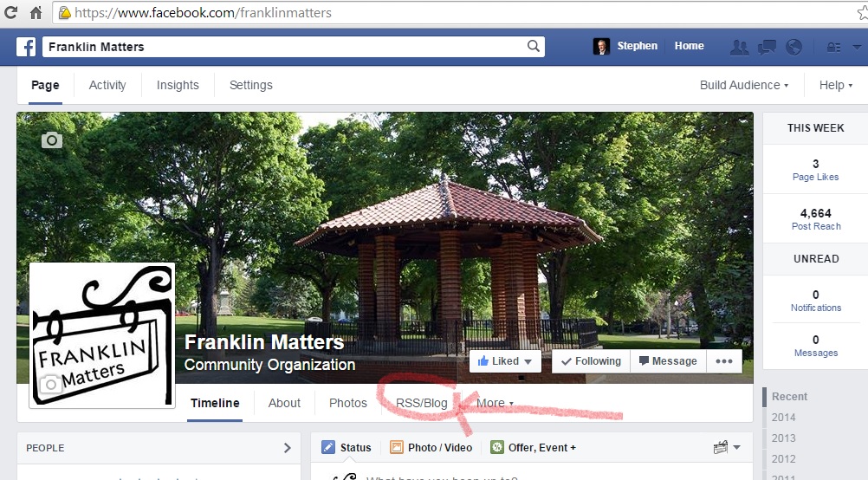Toggle the Following button

591,361
